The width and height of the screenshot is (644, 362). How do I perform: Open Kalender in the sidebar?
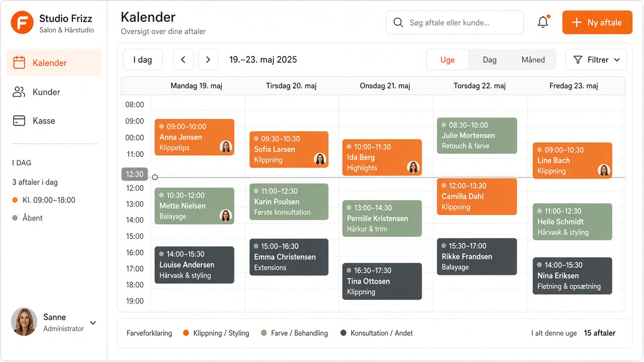pos(54,63)
